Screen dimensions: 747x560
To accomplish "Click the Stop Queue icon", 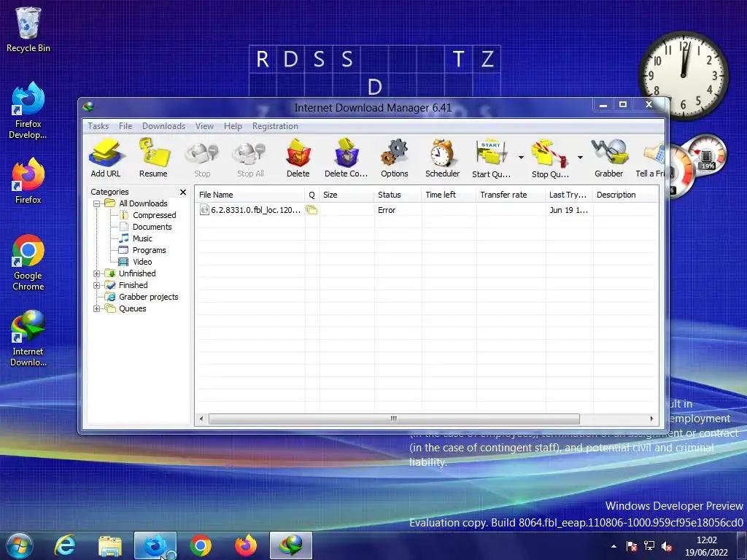I will (x=550, y=157).
